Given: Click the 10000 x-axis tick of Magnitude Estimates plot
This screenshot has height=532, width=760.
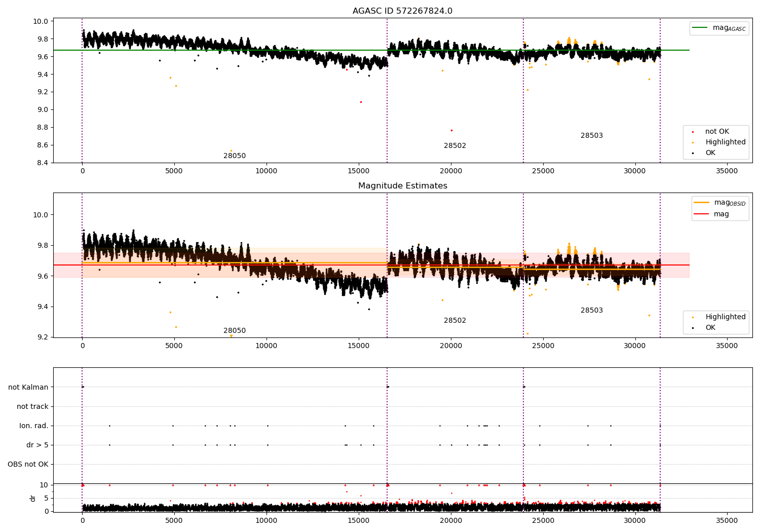Looking at the screenshot, I should [267, 346].
